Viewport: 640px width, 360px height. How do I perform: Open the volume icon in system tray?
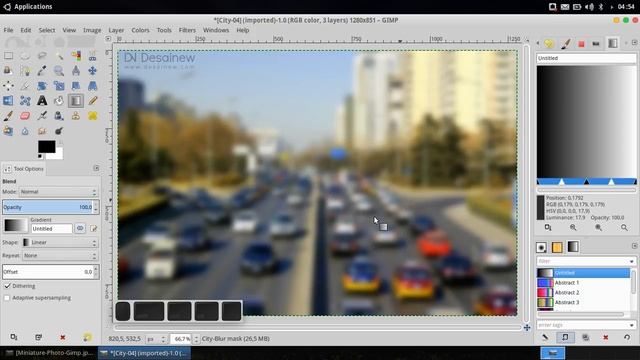[x=589, y=7]
